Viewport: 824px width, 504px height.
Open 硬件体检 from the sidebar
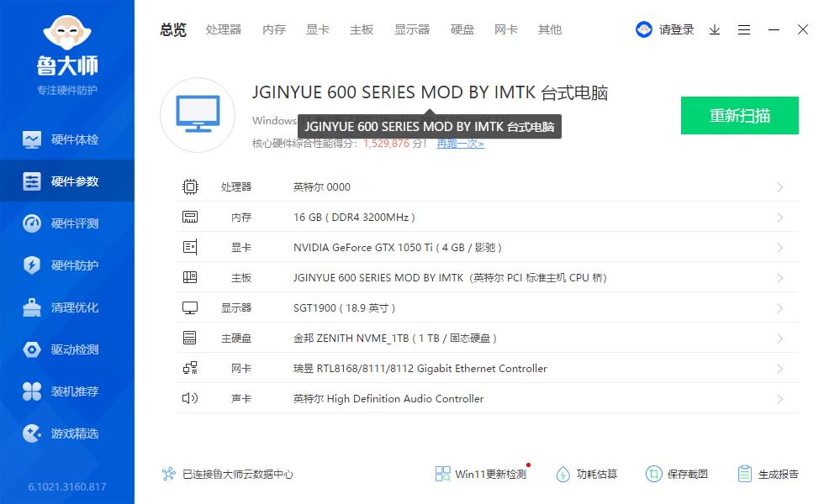coord(67,139)
